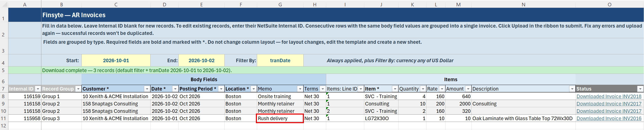Open the Amount column filter dropdown
This screenshot has height=130, width=644.
[468, 89]
